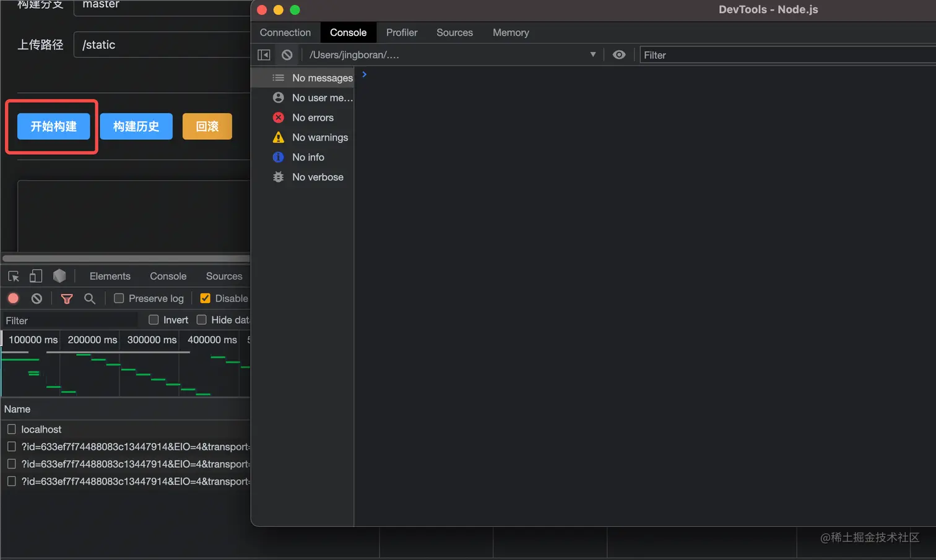
Task: Toggle the console sidebar panel icon
Action: tap(264, 55)
